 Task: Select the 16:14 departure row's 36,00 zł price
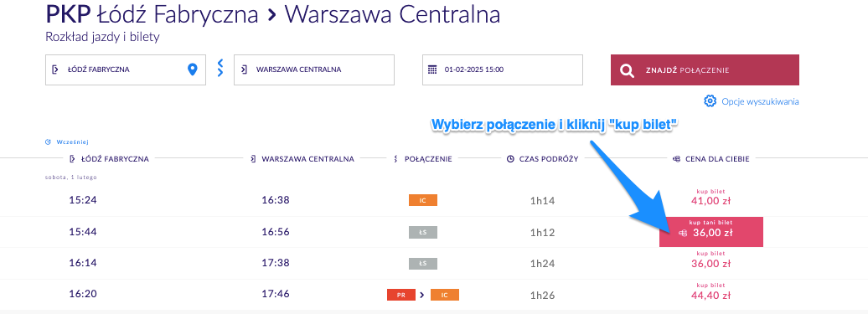tap(710, 260)
